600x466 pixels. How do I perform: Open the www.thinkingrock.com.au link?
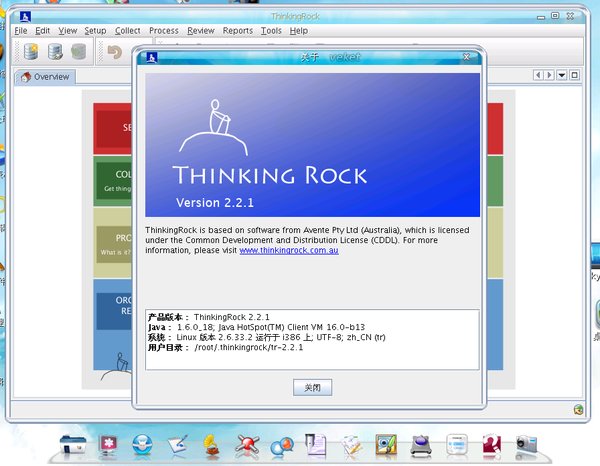(289, 250)
